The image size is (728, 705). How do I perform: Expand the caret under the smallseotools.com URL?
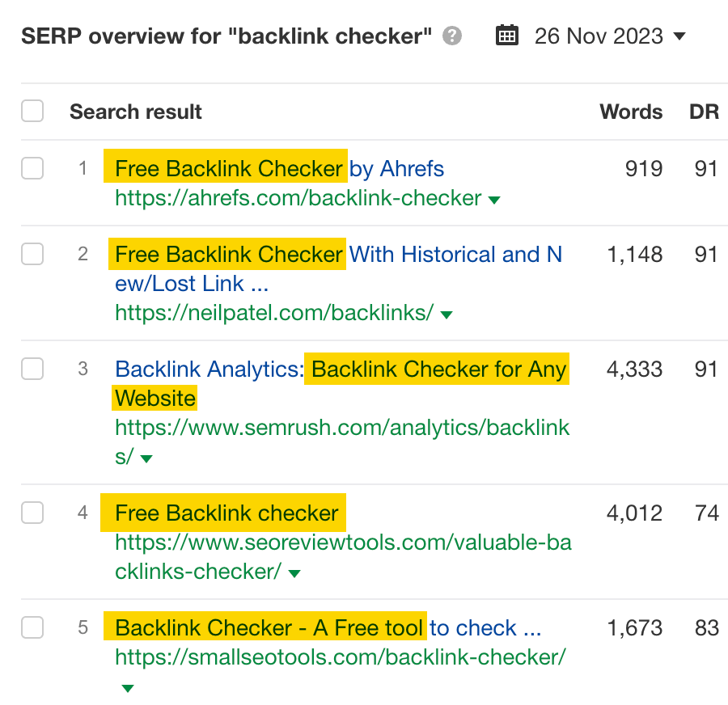(x=127, y=686)
